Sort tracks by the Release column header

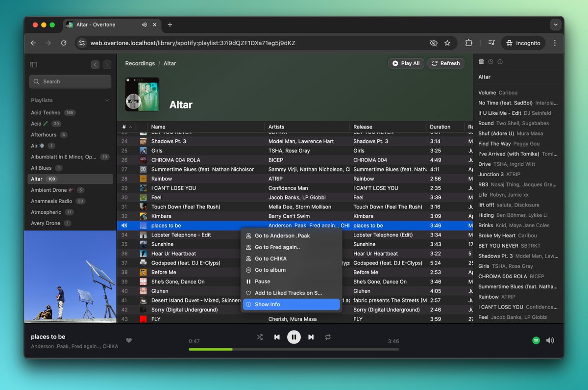388,127
